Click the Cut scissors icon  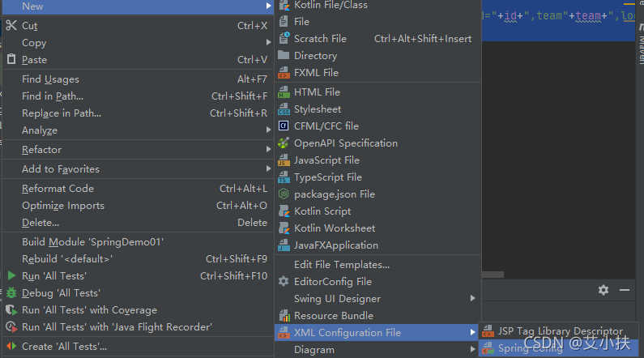tap(11, 25)
